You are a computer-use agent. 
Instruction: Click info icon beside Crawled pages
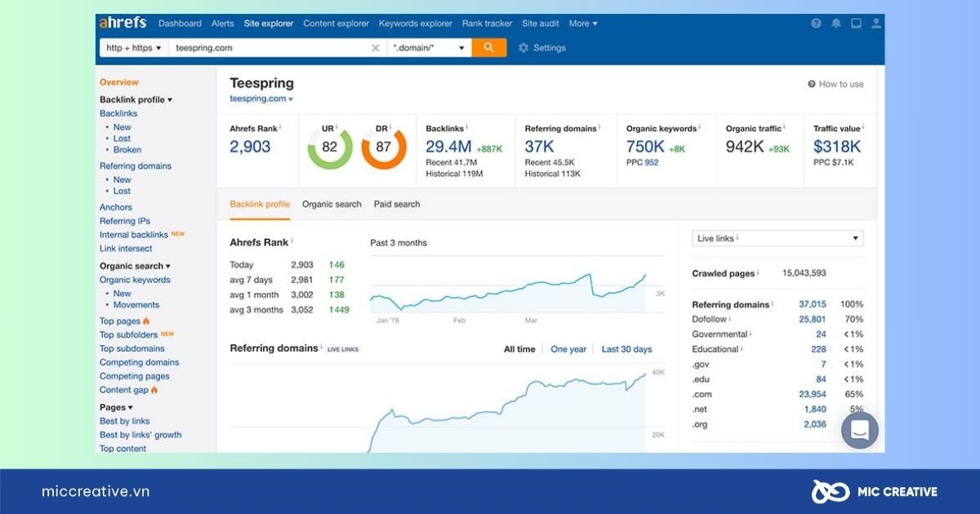tap(757, 273)
